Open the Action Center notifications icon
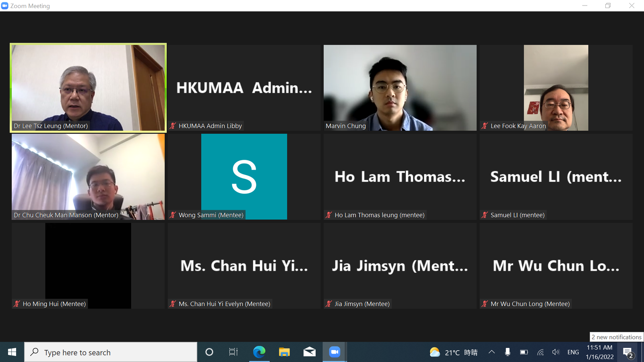 point(629,353)
